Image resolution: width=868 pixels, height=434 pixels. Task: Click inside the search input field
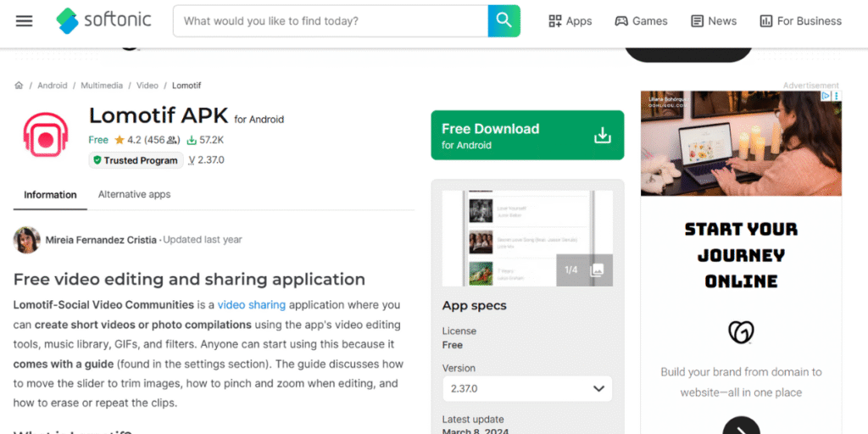(331, 21)
